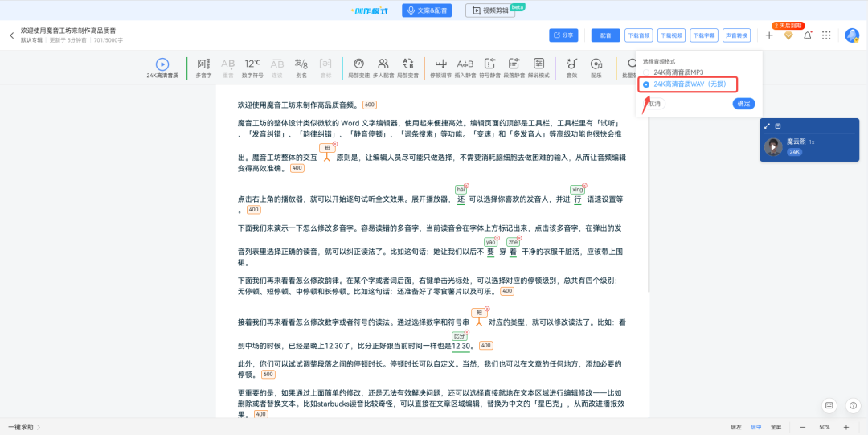
Task: Confirm with the 确定 button
Action: tap(743, 103)
